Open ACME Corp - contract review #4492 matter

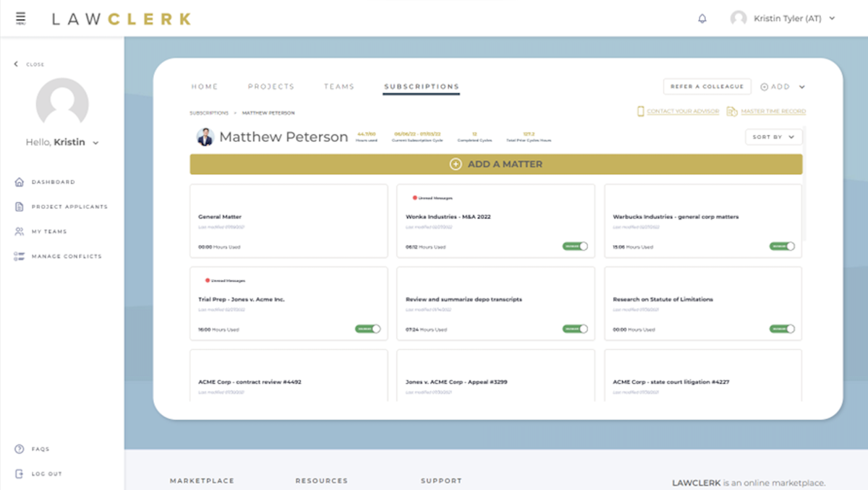(289, 374)
